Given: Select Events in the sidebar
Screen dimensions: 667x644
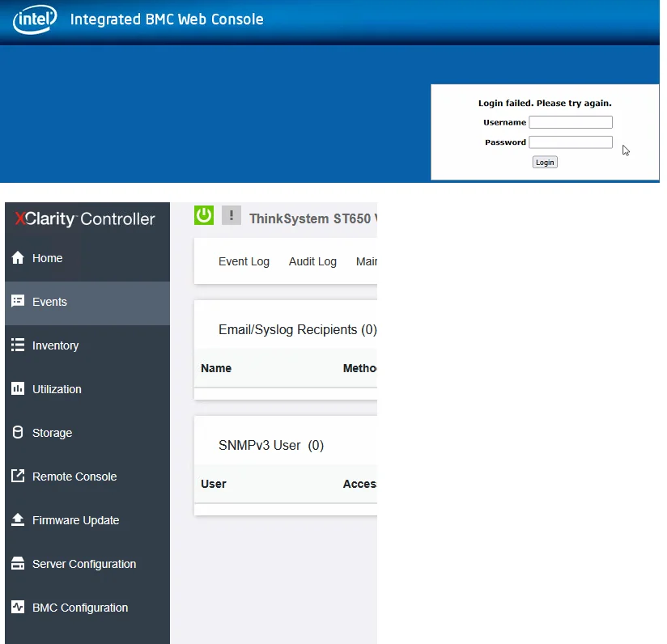Looking at the screenshot, I should pos(87,302).
